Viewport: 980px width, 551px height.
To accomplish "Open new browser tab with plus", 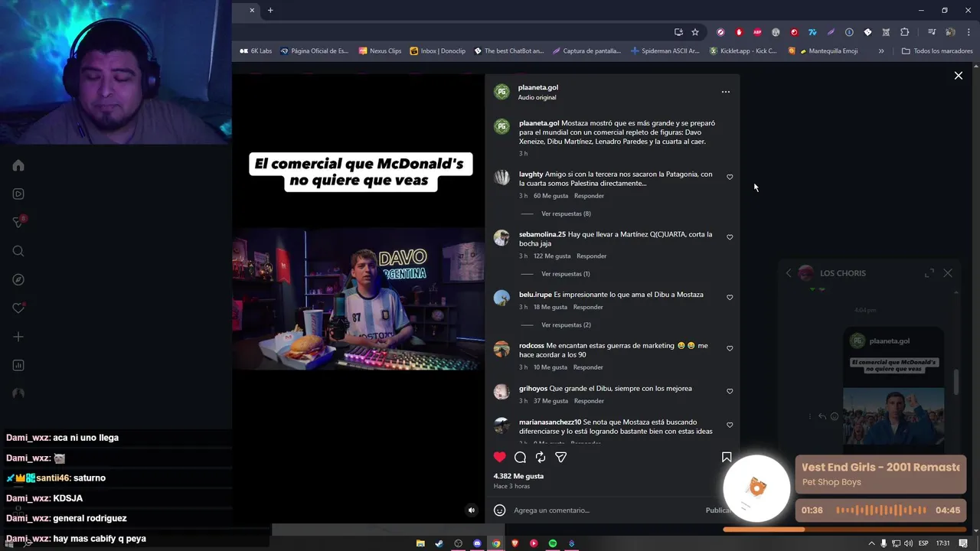I will [x=270, y=10].
